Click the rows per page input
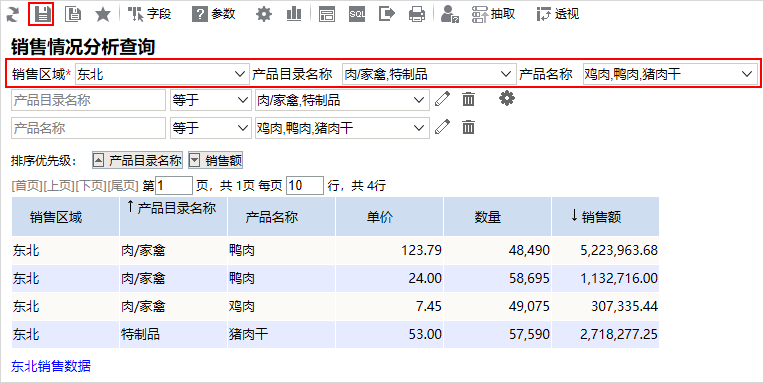This screenshot has height=383, width=764. click(305, 186)
